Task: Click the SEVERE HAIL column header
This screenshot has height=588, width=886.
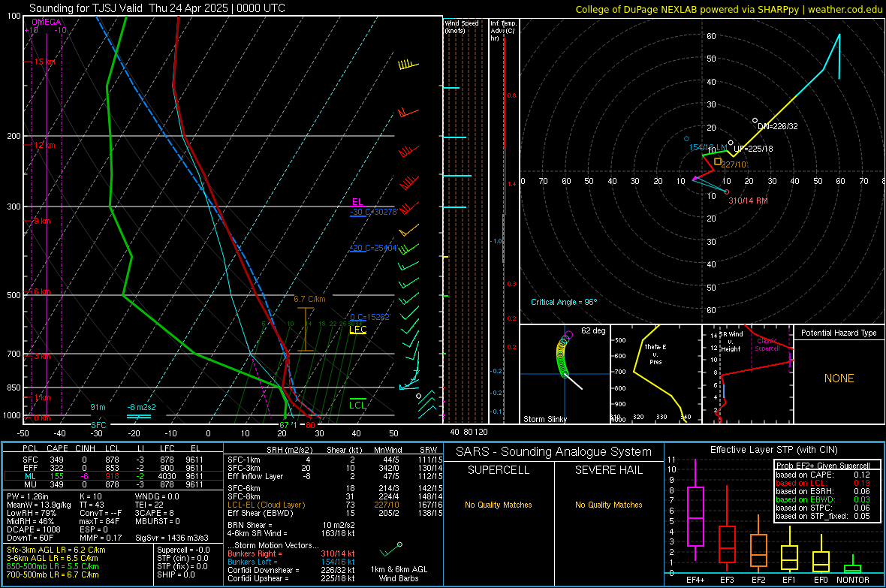Action: 608,470
